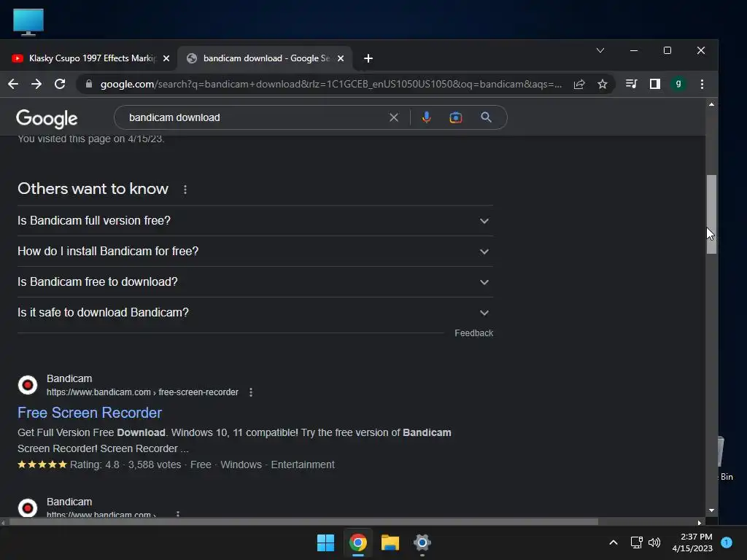Screen dimensions: 747x560
Task: Submit search with the magnifier icon
Action: [x=486, y=117]
